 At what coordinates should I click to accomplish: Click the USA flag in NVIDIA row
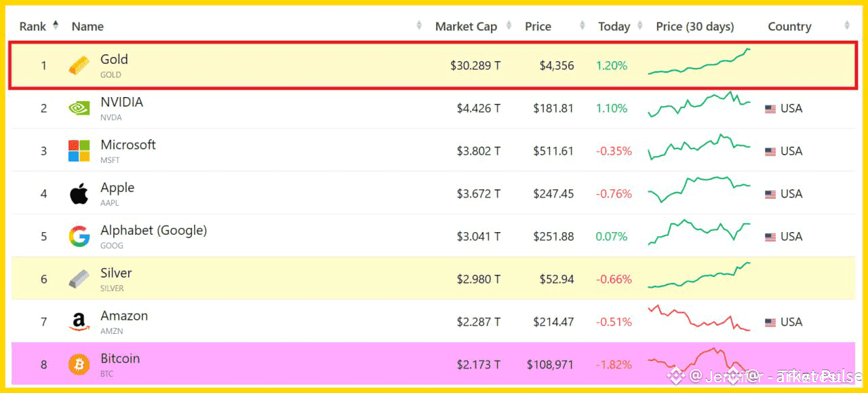point(770,109)
